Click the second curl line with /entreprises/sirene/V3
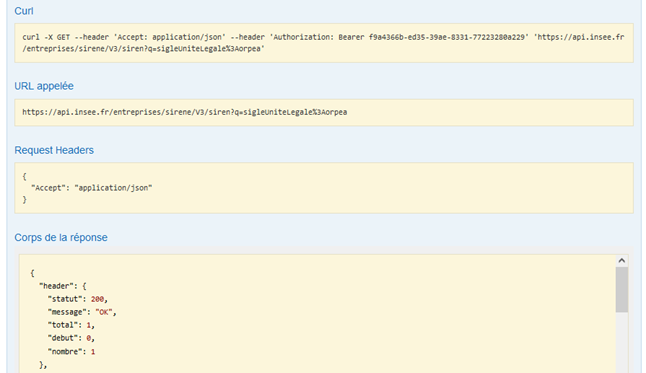This screenshot has width=646, height=373. coord(143,49)
